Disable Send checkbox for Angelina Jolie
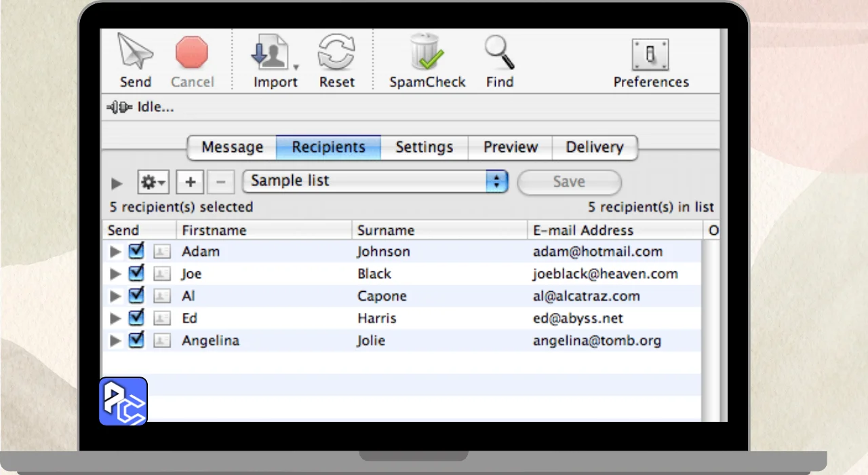This screenshot has height=475, width=868. click(x=136, y=341)
